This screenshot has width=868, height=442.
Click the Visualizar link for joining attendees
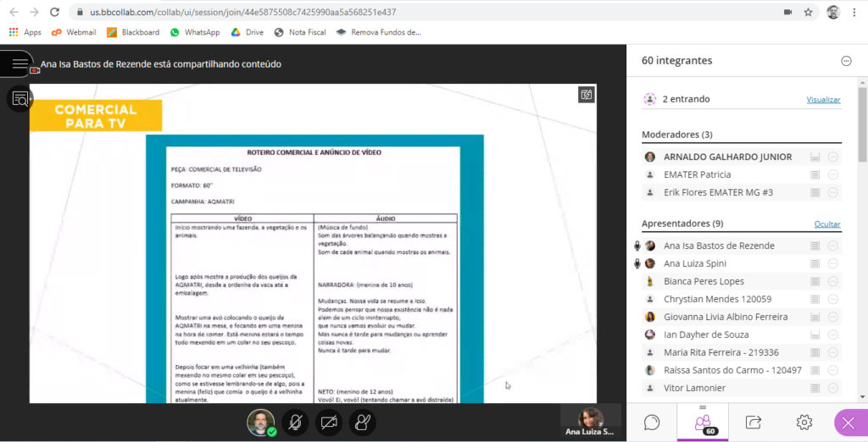tap(823, 100)
